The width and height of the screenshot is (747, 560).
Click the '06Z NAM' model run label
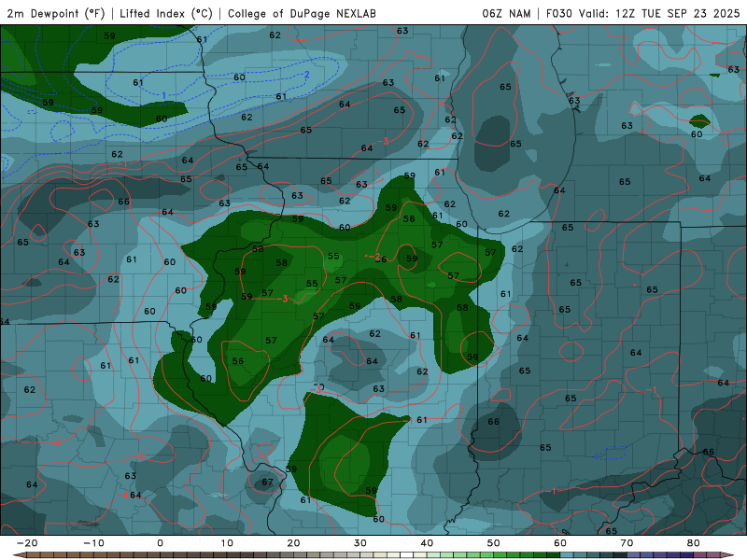(506, 13)
